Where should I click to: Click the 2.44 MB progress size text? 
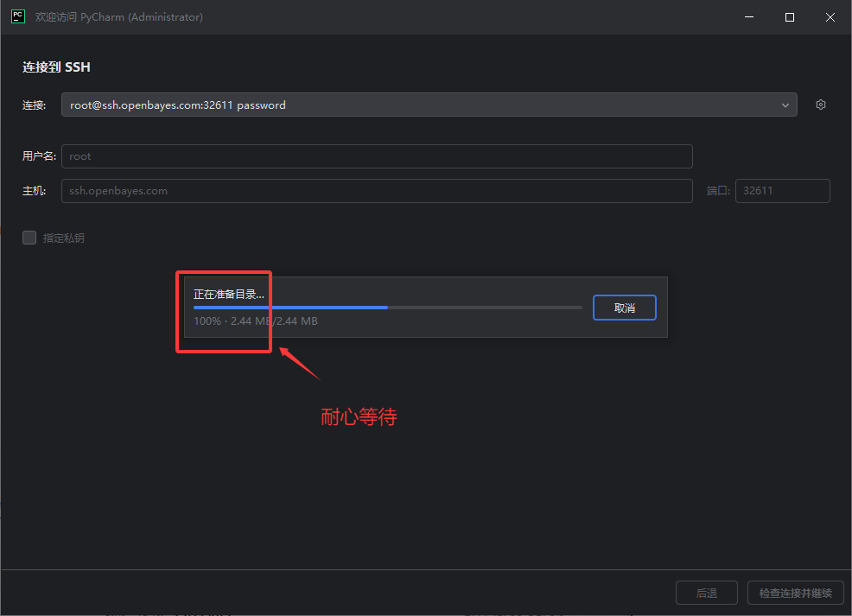click(275, 321)
